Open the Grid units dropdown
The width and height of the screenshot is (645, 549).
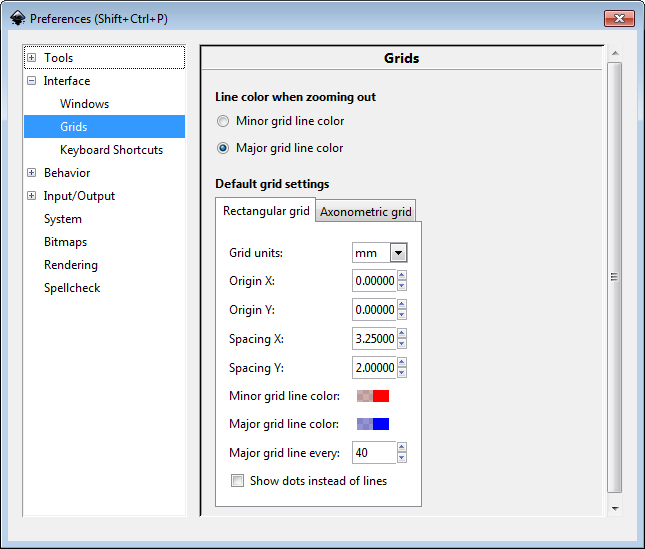[x=399, y=253]
